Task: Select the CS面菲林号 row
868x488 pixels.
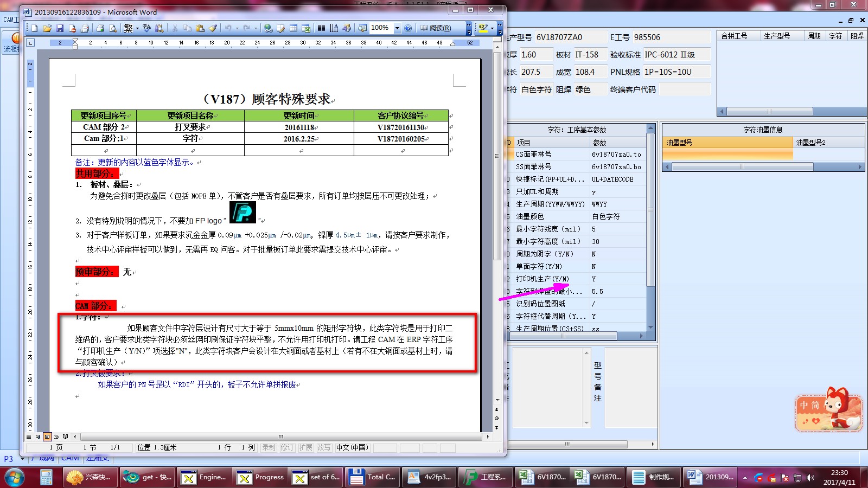Action: click(576, 154)
